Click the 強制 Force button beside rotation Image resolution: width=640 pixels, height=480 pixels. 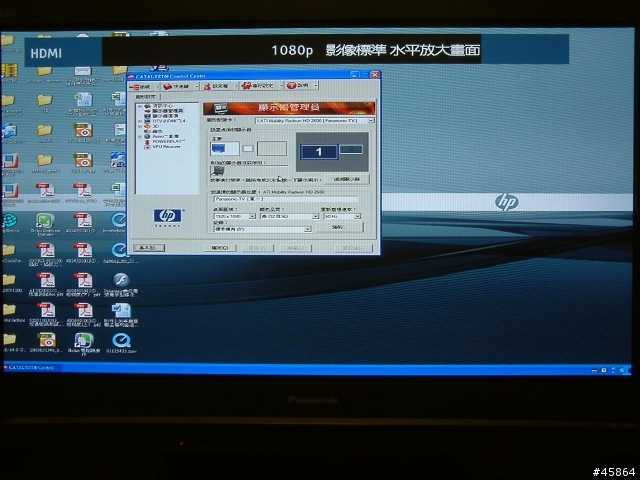pos(339,227)
